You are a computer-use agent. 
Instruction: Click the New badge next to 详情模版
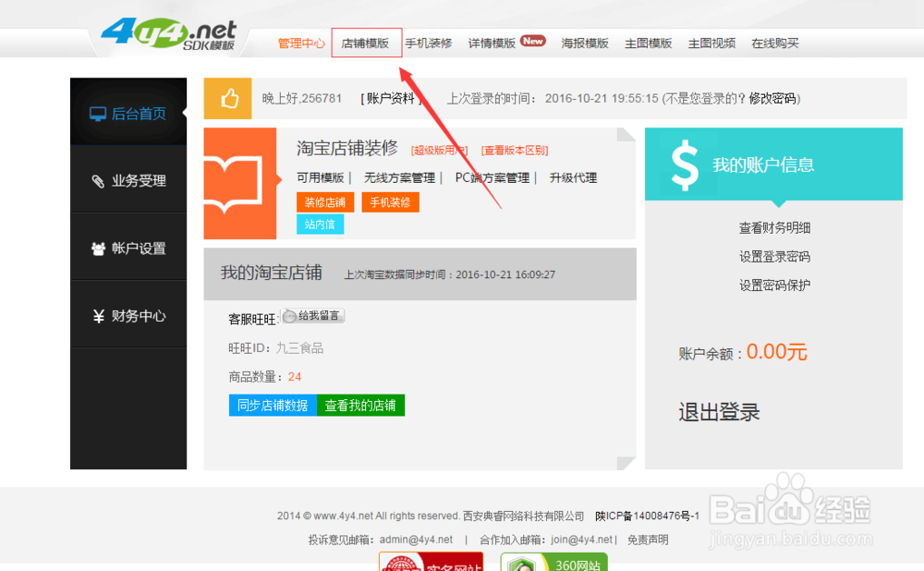pos(533,41)
